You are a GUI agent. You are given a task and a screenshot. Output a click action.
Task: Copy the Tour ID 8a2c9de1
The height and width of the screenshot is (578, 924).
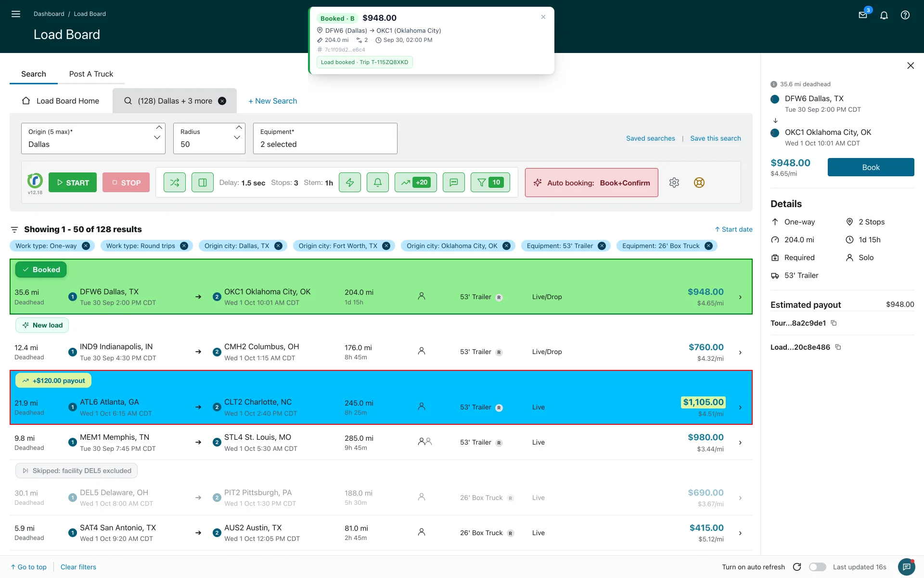834,323
